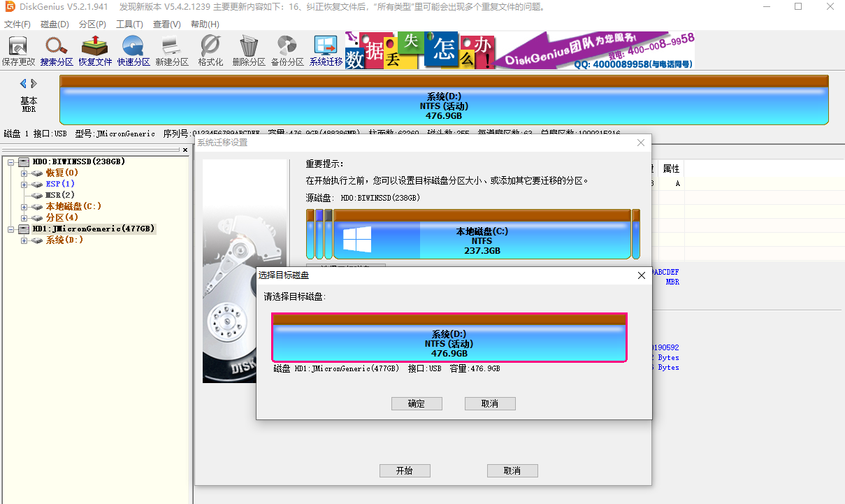Open the 文件(F) menu
Viewport: 845px width, 504px height.
pyautogui.click(x=17, y=24)
